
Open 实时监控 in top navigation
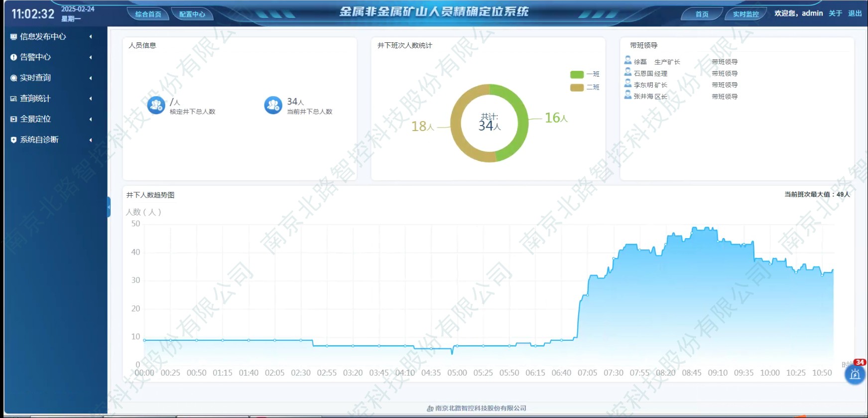tap(745, 14)
